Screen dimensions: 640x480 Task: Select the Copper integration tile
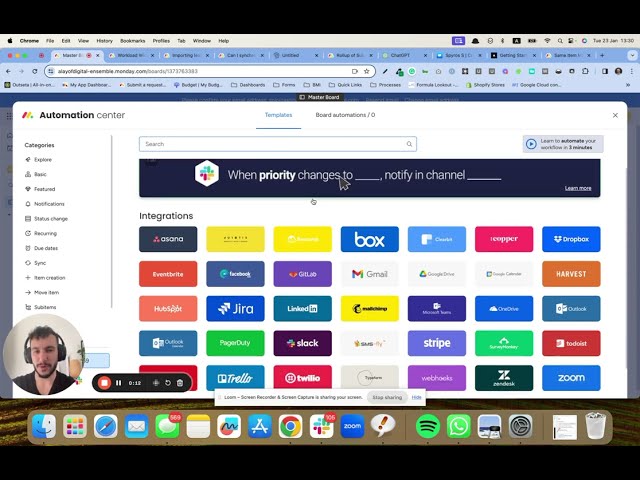pyautogui.click(x=504, y=239)
